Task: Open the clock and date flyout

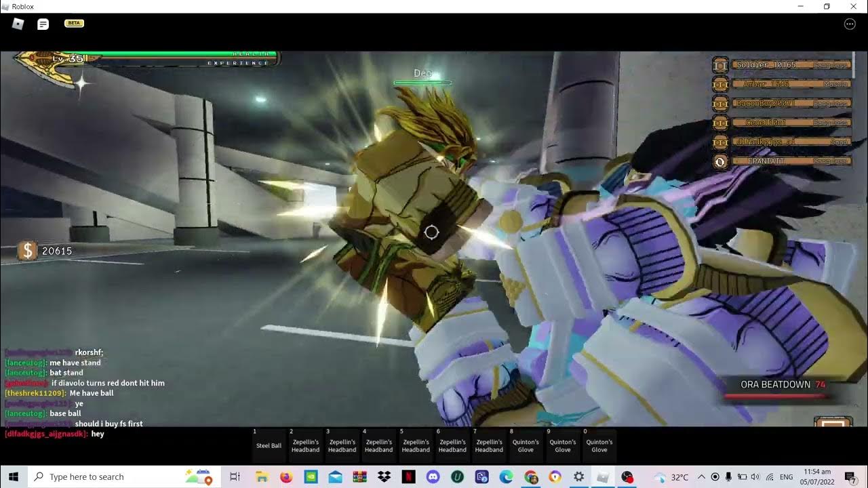Action: tap(817, 476)
